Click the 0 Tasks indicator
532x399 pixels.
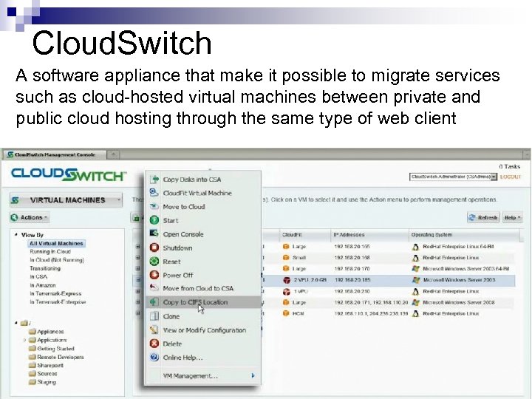pyautogui.click(x=509, y=166)
